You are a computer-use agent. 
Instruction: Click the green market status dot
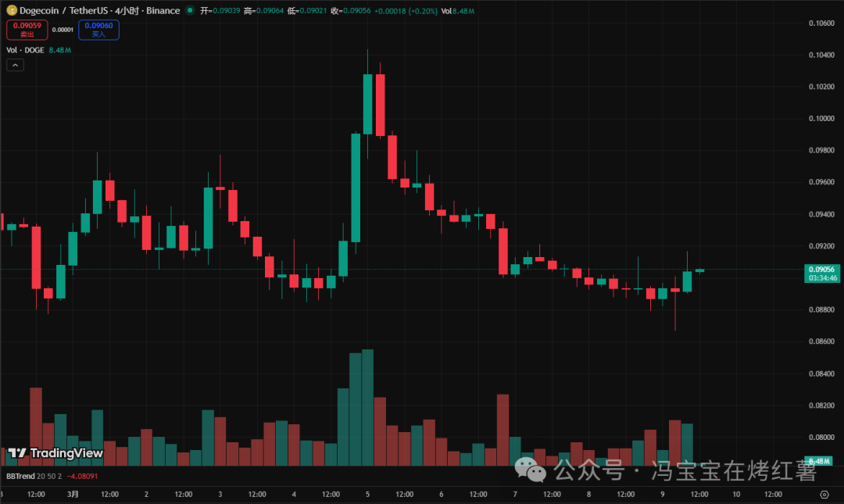190,11
